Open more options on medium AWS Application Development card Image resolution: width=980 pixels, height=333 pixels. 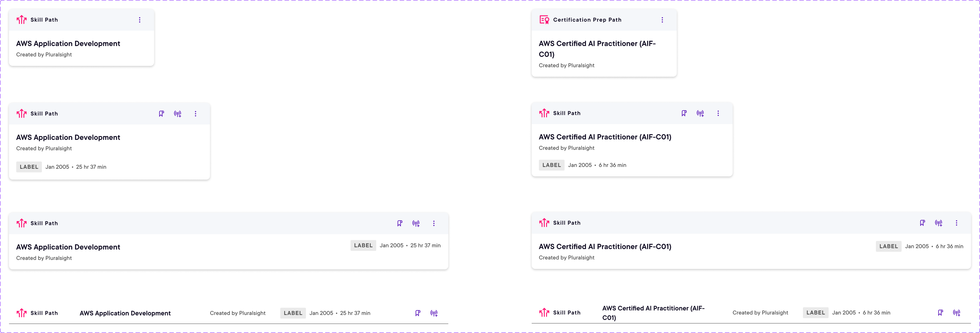(196, 113)
